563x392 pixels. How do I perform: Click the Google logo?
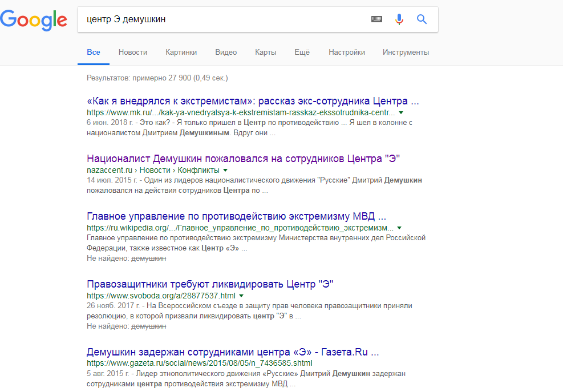tap(34, 20)
